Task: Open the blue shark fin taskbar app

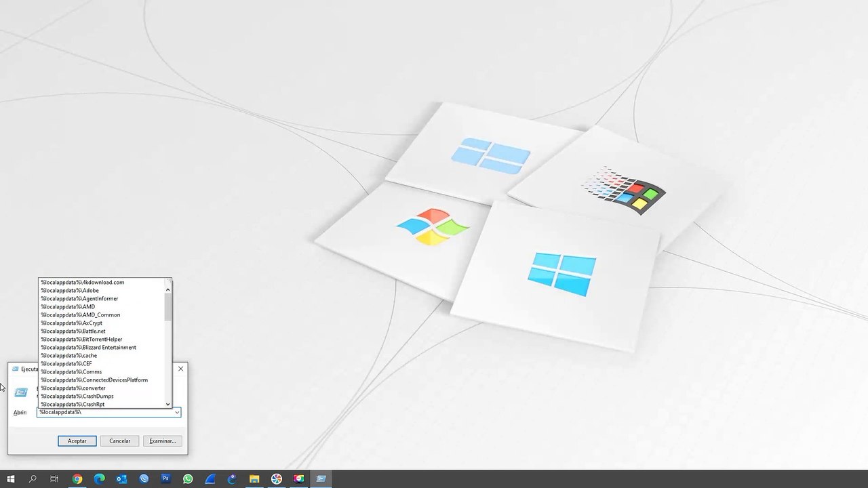Action: [210, 479]
